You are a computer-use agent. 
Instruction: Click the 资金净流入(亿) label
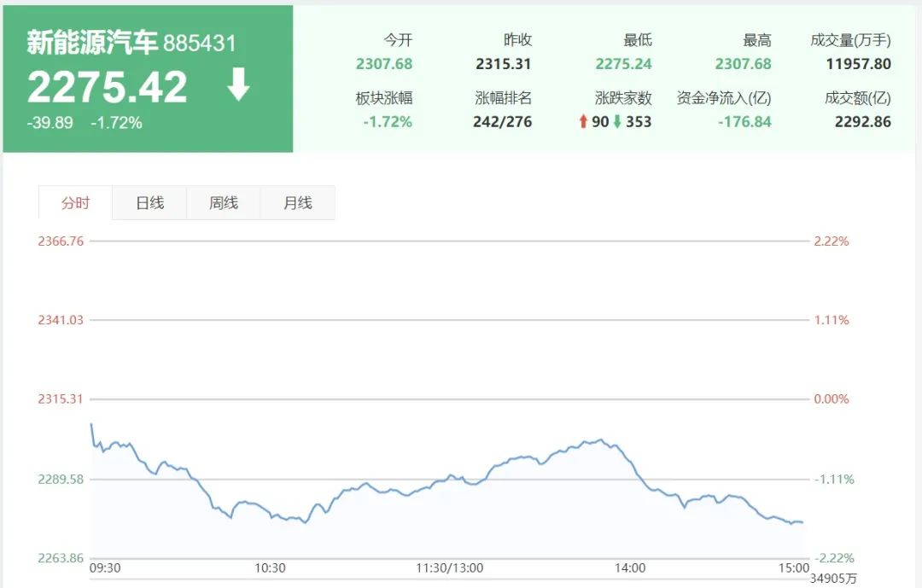[x=724, y=97]
